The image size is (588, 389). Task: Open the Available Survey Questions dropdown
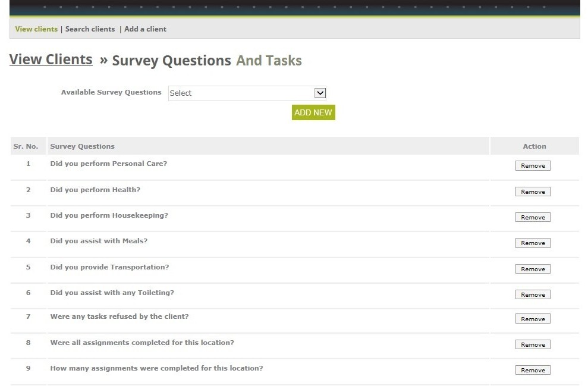point(247,93)
